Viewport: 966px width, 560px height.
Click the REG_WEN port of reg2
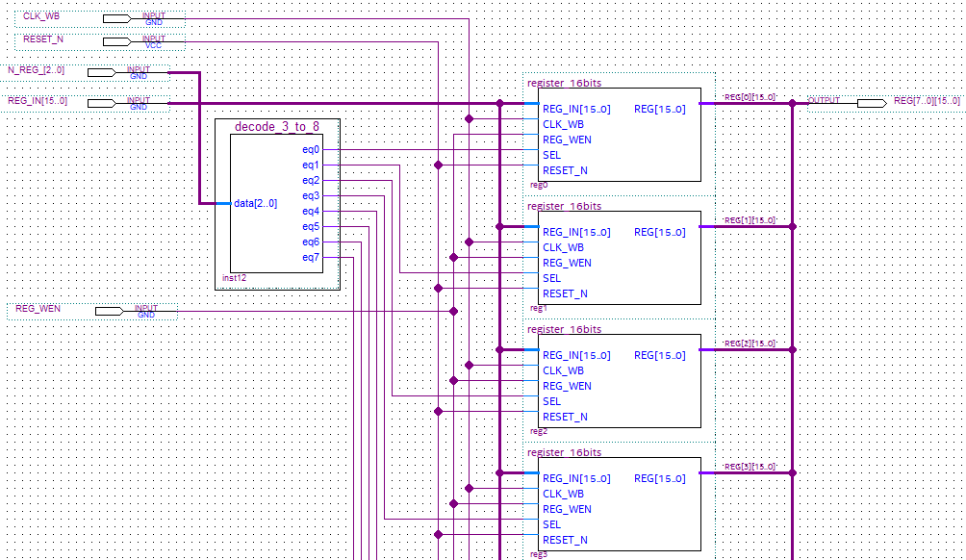(x=567, y=386)
